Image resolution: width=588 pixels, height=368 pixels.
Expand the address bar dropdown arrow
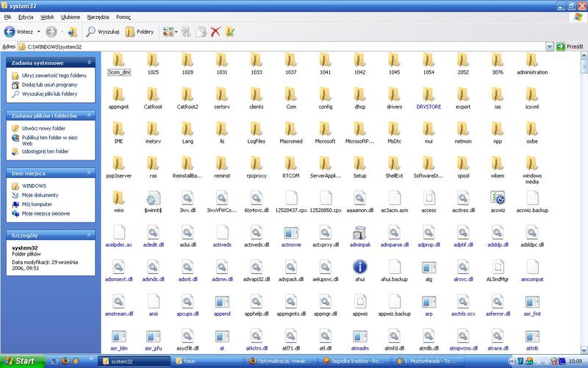pyautogui.click(x=549, y=46)
